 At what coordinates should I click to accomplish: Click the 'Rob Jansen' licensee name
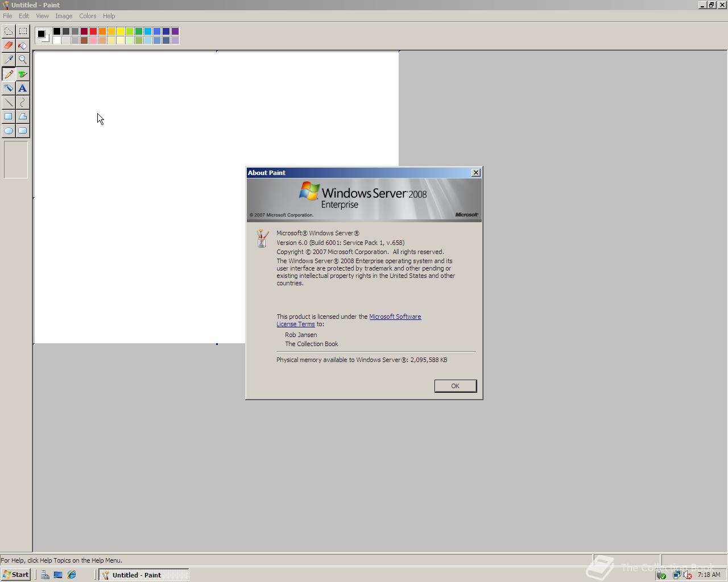pyautogui.click(x=301, y=335)
